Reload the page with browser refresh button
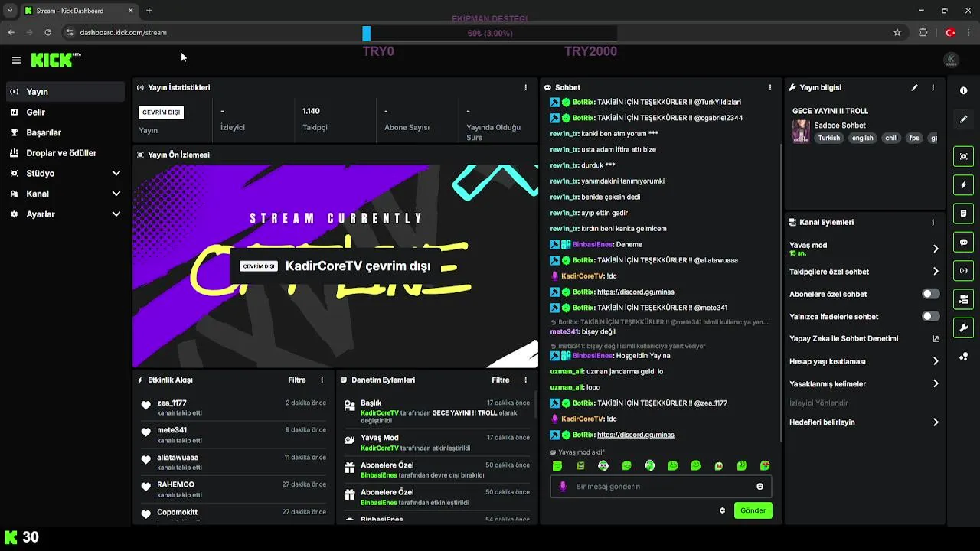 pyautogui.click(x=47, y=32)
